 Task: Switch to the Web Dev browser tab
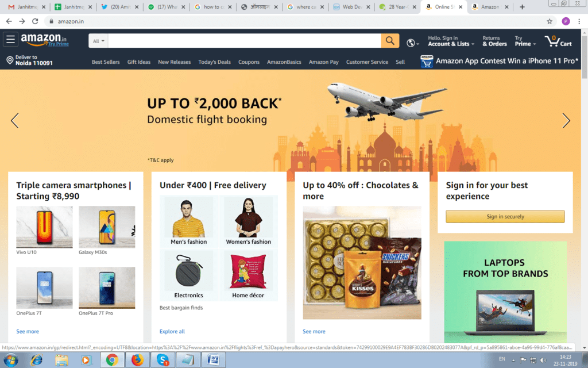click(x=351, y=7)
